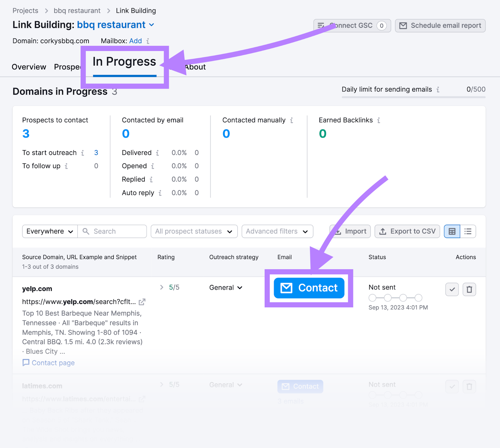Screen dimensions: 500x448
Task: Click daily email limit progress bar
Action: click(413, 97)
